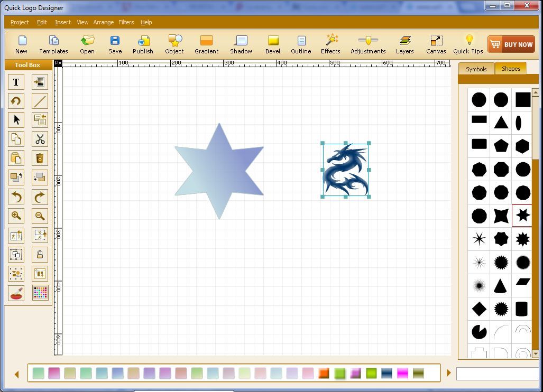The height and width of the screenshot is (392, 543).
Task: Open the Arrange menu
Action: click(104, 22)
